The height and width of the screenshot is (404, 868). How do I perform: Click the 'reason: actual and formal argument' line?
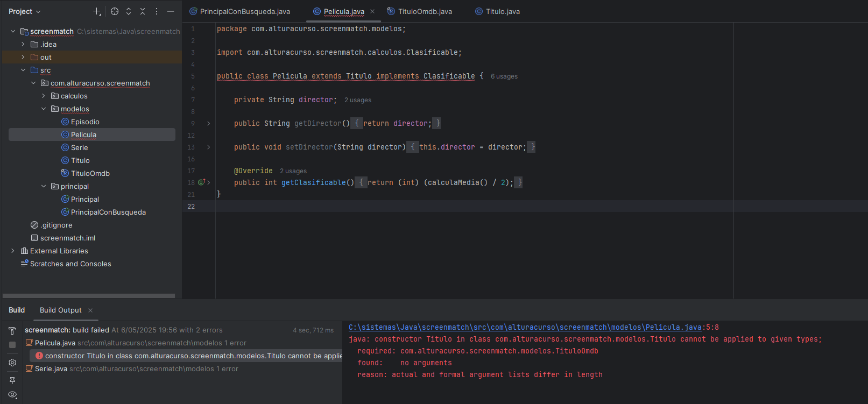click(x=480, y=374)
